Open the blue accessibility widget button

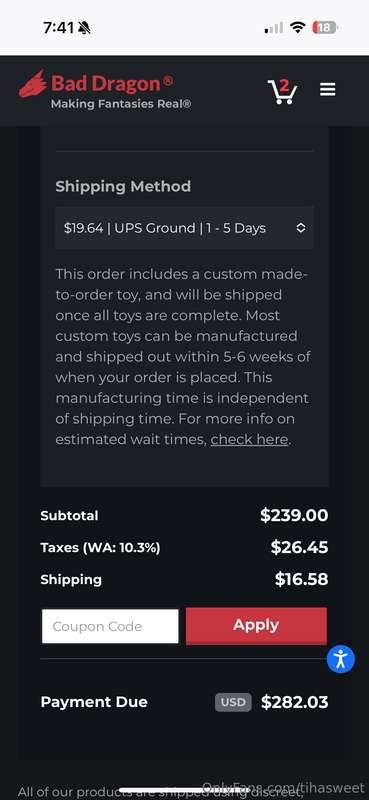(340, 659)
